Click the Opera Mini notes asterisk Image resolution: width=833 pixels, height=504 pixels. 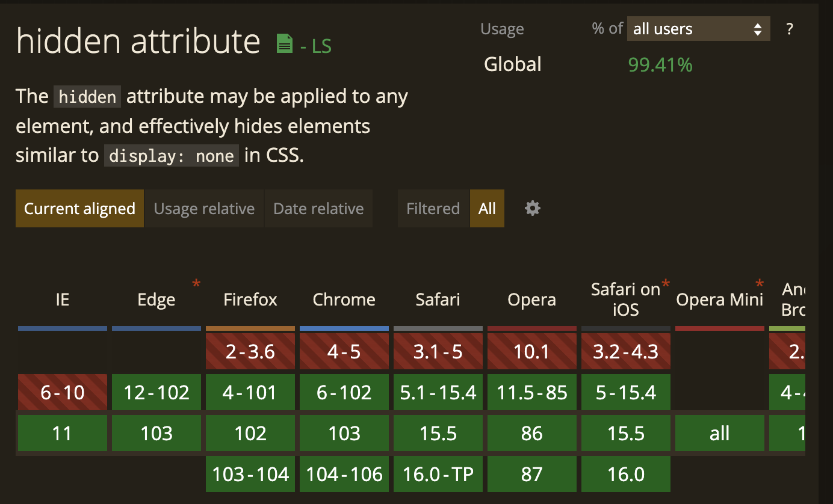click(760, 283)
